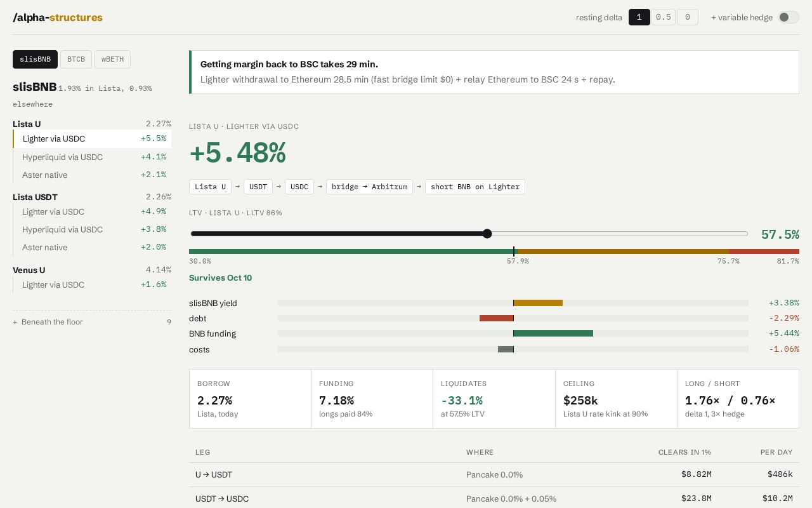Viewport: 812px width, 508px height.
Task: Click the bridge → Arbitrum step chip
Action: [x=369, y=187]
